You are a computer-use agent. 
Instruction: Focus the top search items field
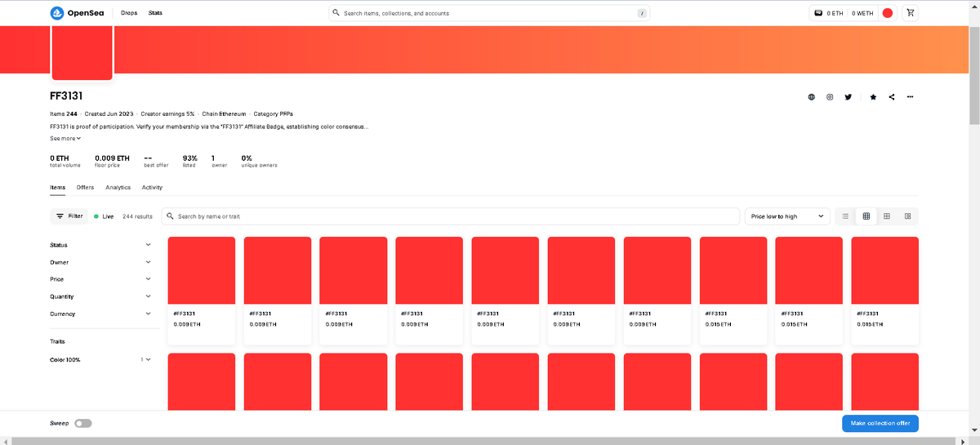pos(489,13)
